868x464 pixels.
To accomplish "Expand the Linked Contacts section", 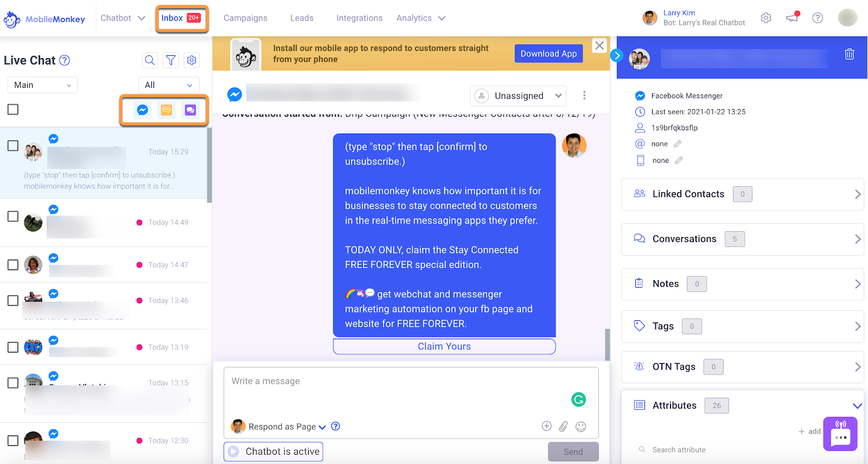I will [x=742, y=194].
